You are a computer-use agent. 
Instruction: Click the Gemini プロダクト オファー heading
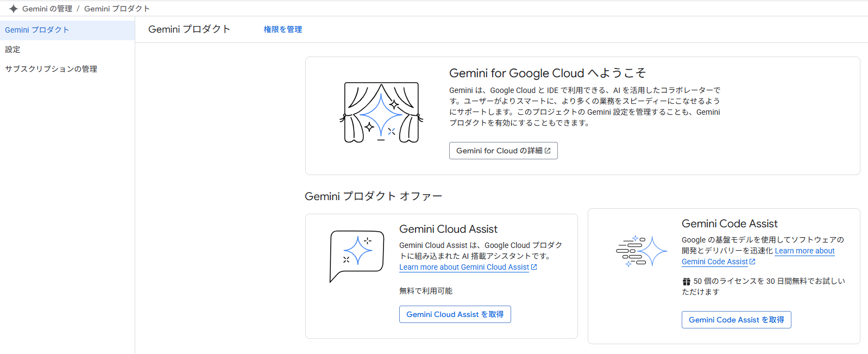(x=373, y=196)
